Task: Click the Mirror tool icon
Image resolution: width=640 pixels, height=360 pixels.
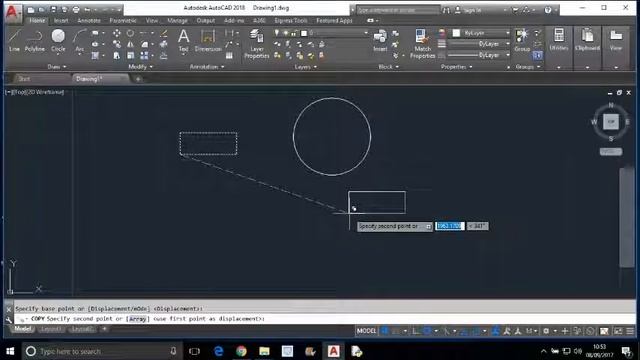Action: (x=130, y=44)
